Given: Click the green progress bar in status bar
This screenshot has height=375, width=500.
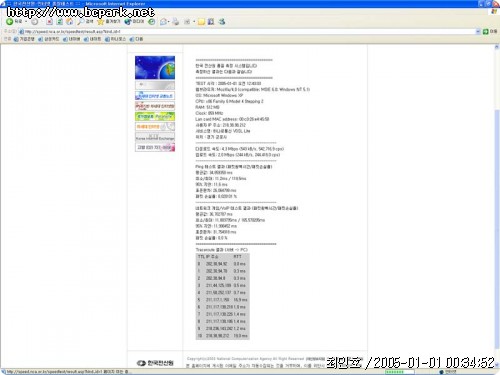Looking at the screenshot, I should click(399, 372).
